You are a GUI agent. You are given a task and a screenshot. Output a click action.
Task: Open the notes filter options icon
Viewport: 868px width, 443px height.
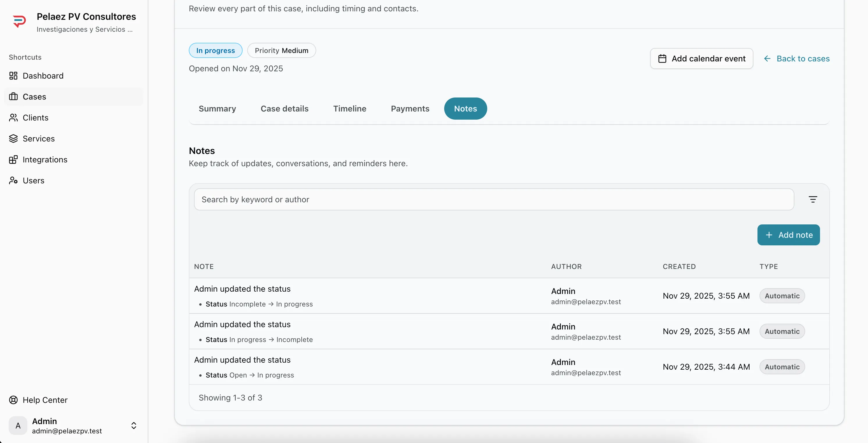click(812, 200)
